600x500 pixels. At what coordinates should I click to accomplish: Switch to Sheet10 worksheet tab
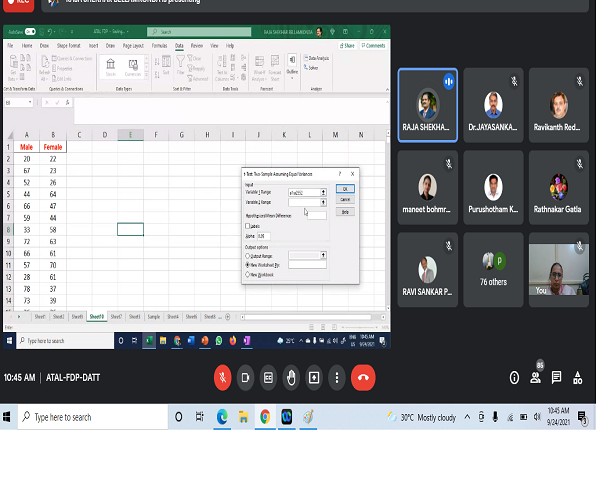tap(96, 317)
